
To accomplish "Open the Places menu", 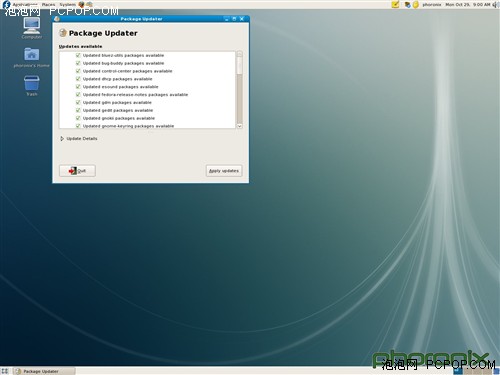I will pos(48,4).
